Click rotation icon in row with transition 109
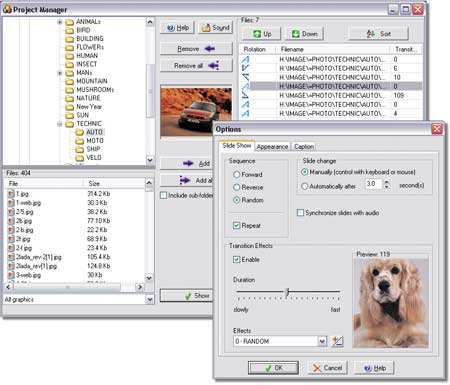Image resolution: width=450 pixels, height=385 pixels. tap(246, 95)
